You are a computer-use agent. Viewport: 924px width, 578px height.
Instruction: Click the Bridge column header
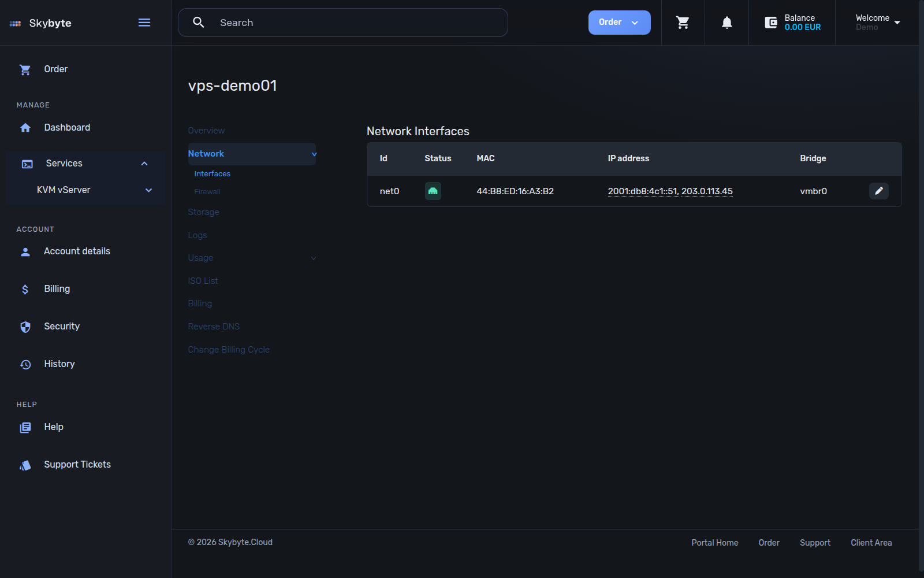(813, 158)
